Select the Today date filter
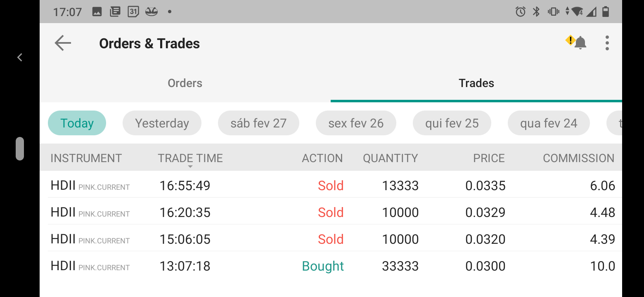This screenshot has height=297, width=644. (77, 123)
